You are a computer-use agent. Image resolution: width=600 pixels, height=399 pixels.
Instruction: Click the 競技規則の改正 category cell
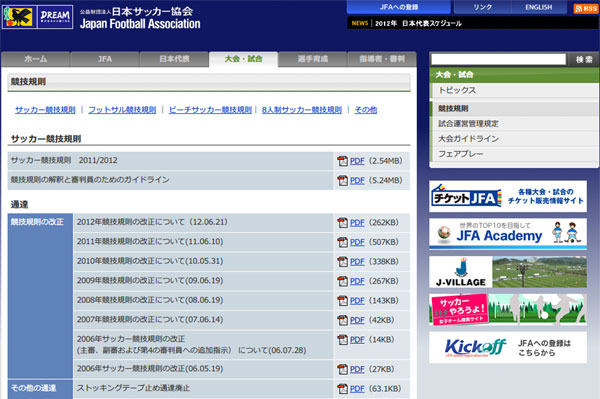coord(40,296)
